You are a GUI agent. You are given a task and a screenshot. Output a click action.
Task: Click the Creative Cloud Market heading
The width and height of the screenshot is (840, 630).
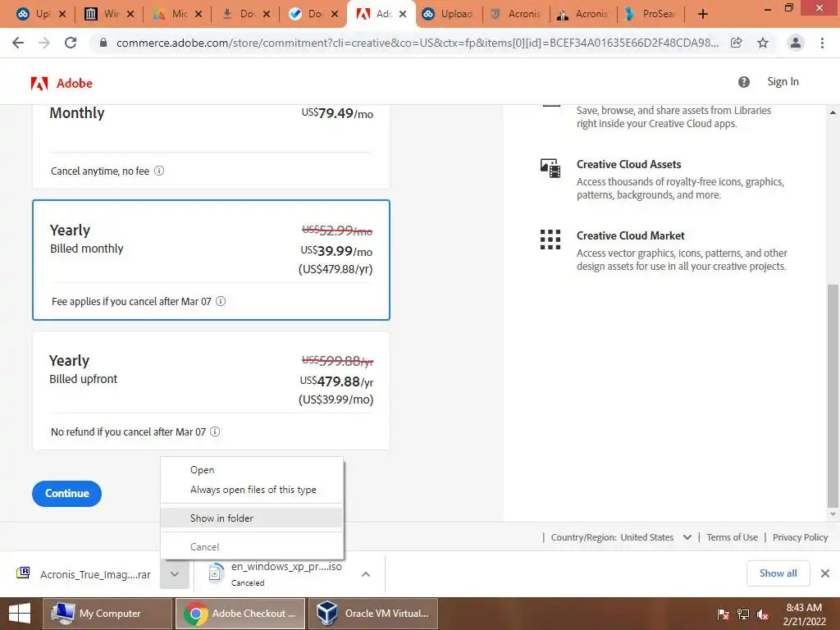click(x=631, y=235)
